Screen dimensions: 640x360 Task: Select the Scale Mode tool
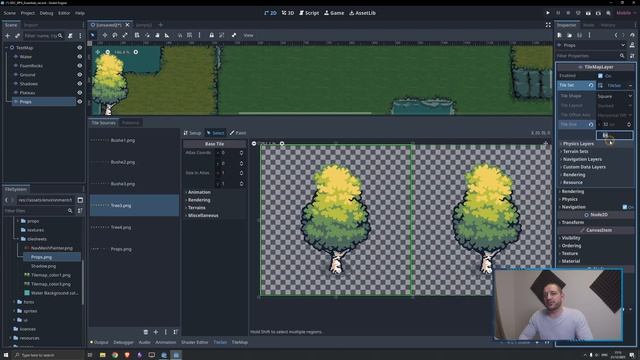click(125, 35)
